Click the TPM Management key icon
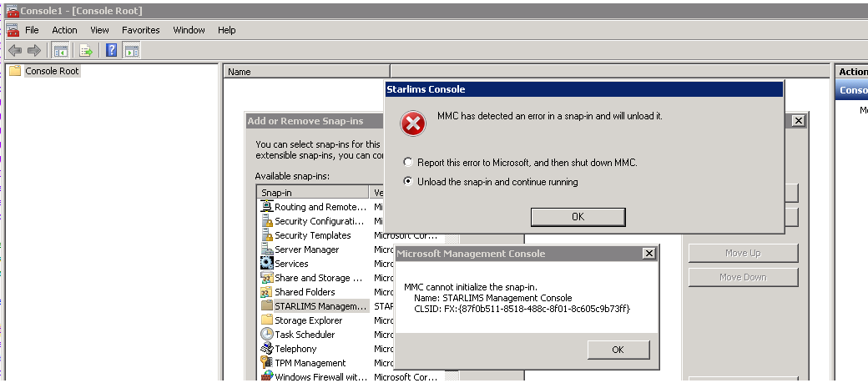The width and height of the screenshot is (868, 383). pos(267,363)
